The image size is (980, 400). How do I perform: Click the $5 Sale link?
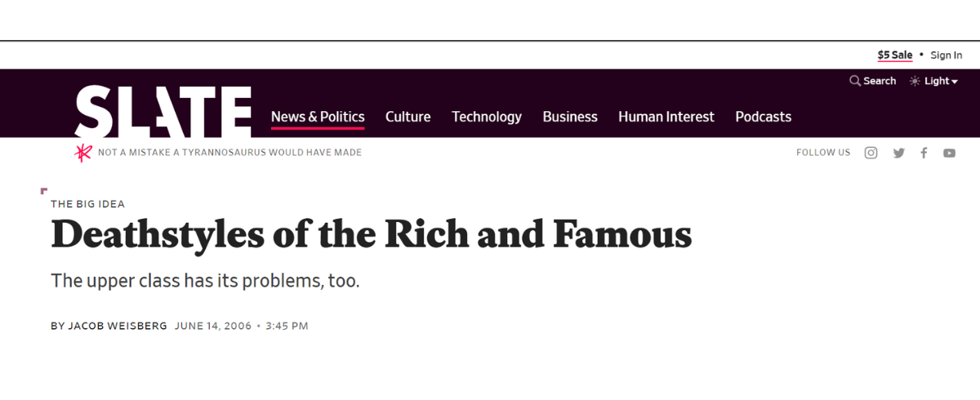coord(895,55)
